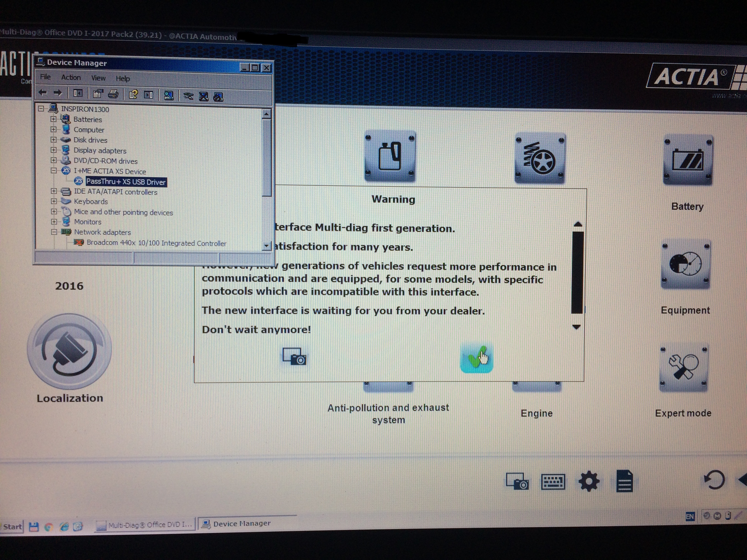747x560 pixels.
Task: Click Anti-pollution and exhaust system label
Action: [x=388, y=414]
